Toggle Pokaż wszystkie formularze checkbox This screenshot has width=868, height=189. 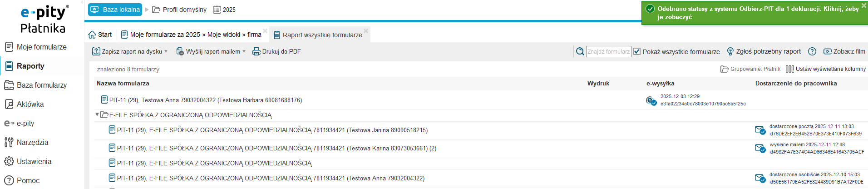pyautogui.click(x=637, y=52)
